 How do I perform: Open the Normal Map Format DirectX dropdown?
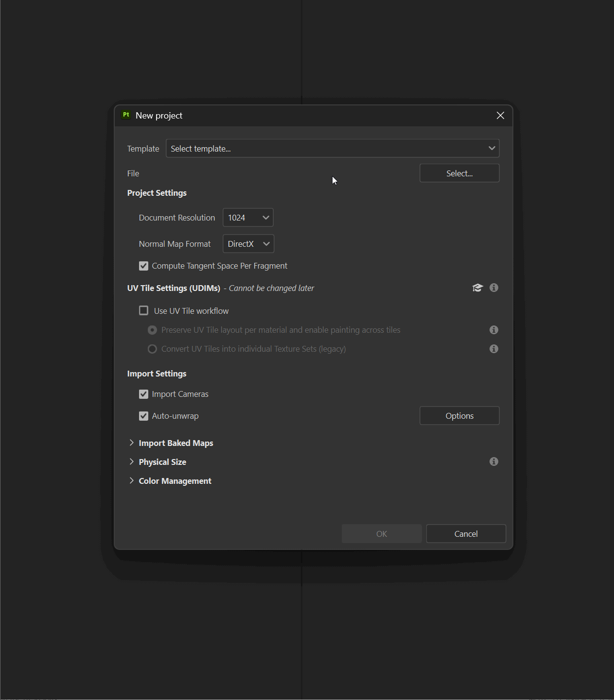pyautogui.click(x=248, y=244)
